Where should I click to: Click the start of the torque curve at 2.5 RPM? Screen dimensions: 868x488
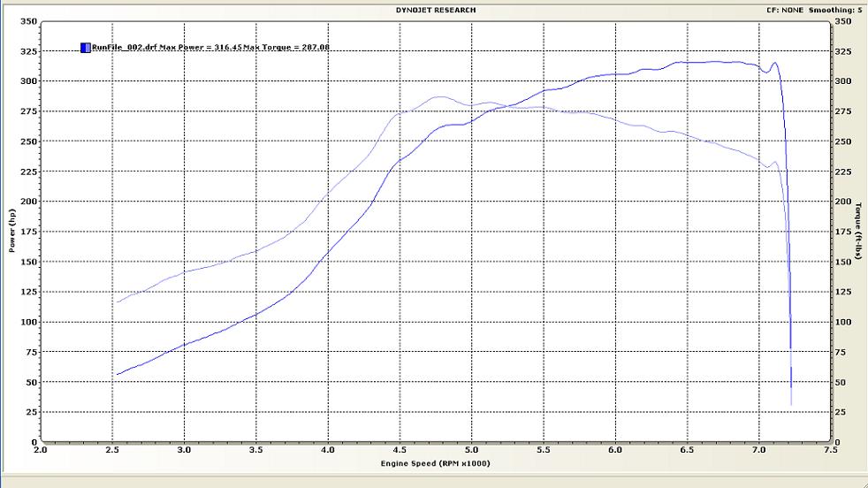pos(117,302)
